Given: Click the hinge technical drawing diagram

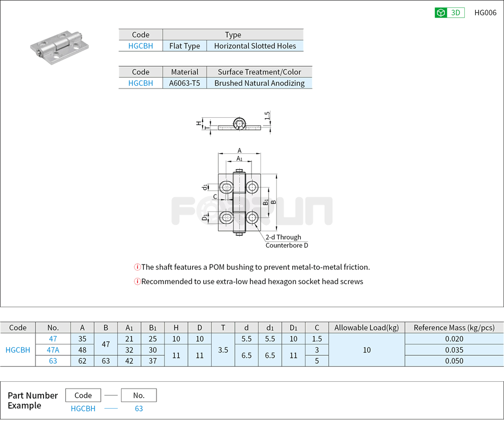Looking at the screenshot, I should click(239, 201).
